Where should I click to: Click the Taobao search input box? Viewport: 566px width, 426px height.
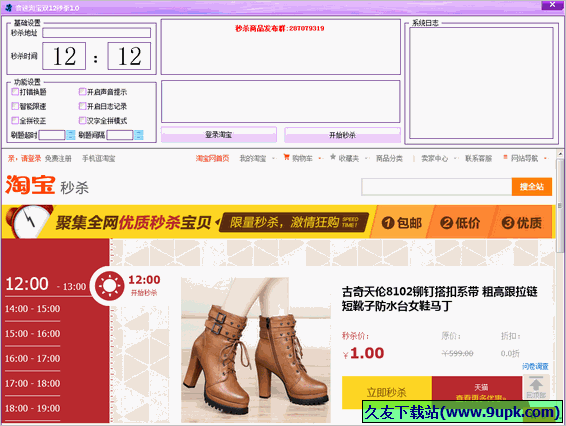pyautogui.click(x=436, y=187)
